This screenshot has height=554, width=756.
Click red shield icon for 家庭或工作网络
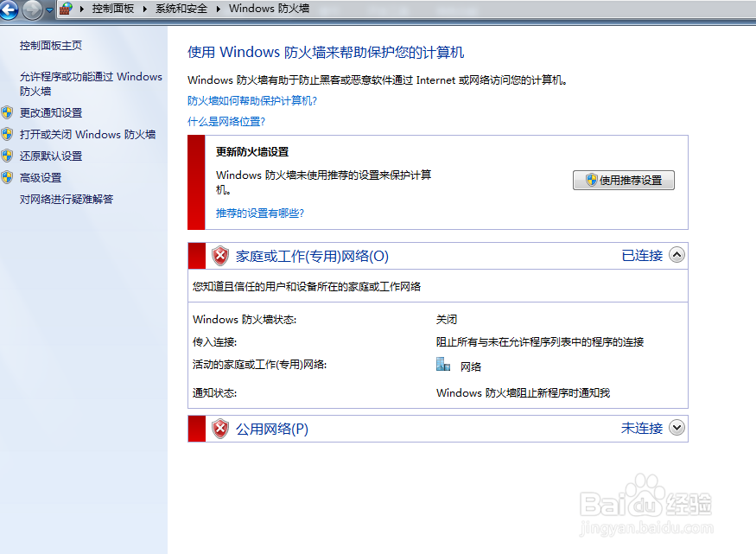pyautogui.click(x=220, y=256)
